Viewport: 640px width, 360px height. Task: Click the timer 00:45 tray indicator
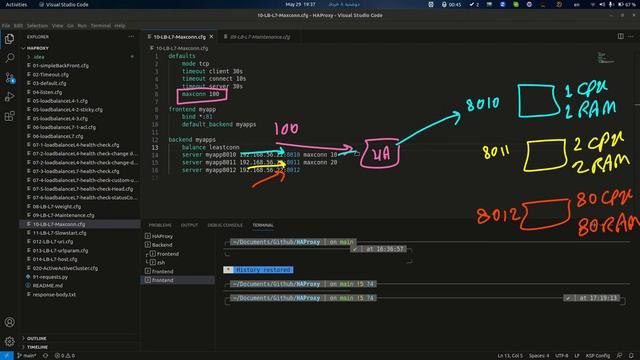pos(451,4)
